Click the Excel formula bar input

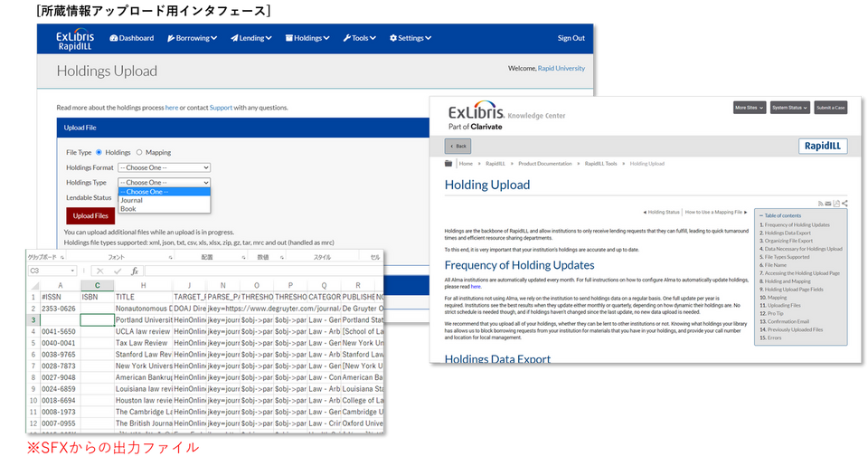click(x=262, y=271)
